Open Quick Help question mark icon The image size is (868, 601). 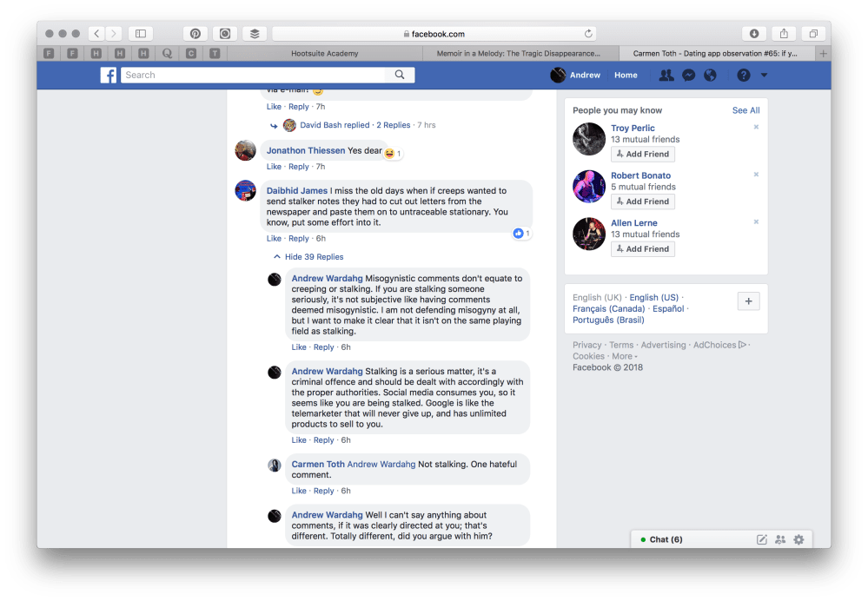tap(743, 76)
